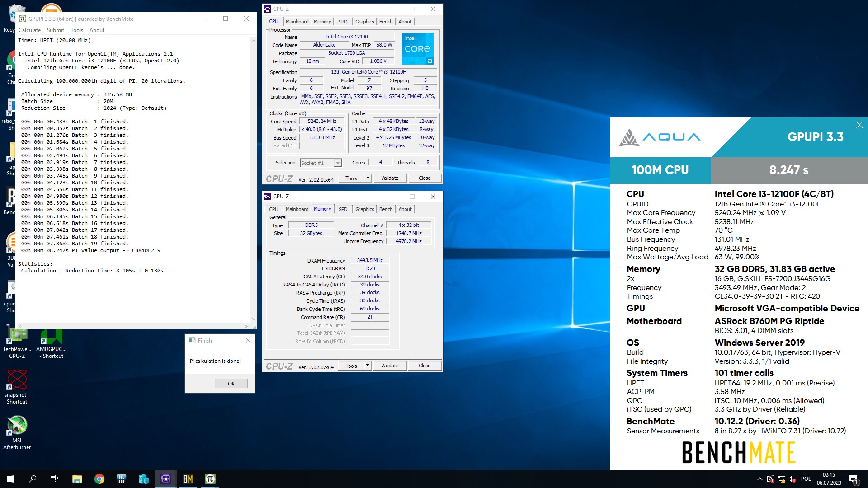Open the Start menu
The image size is (868, 488).
pos(11,479)
